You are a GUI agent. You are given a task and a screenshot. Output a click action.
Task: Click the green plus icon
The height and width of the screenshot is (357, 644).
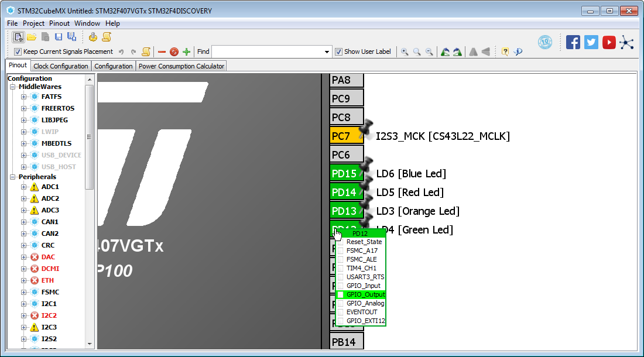tap(186, 52)
